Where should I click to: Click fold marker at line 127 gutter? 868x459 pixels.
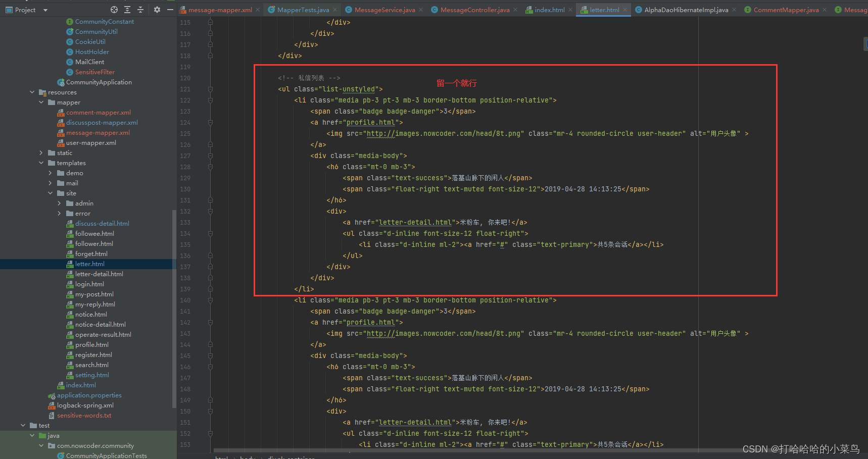[x=210, y=156]
